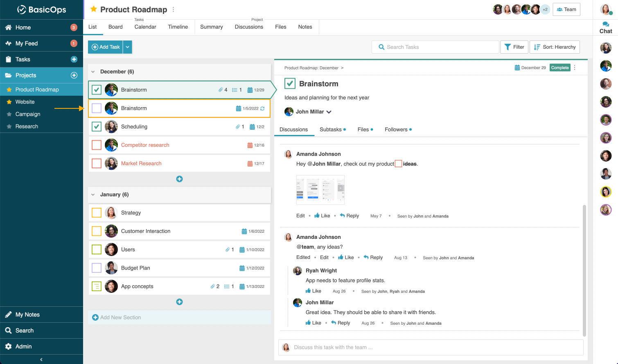This screenshot has width=618, height=364.
Task: Click the Like thumbs-up on Ryah Wright's comment
Action: [308, 291]
